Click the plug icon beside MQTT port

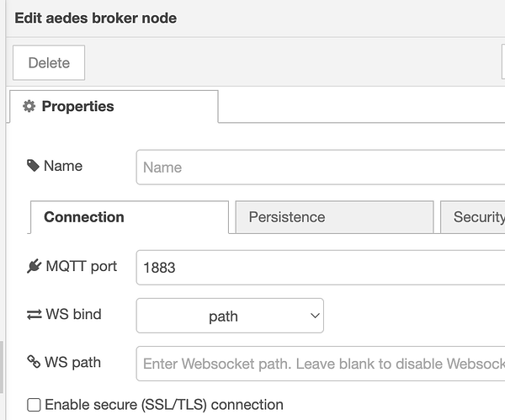[34, 267]
